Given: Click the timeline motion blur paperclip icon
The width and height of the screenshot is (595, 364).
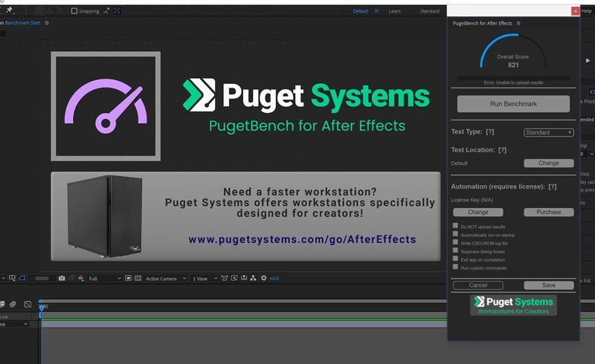Looking at the screenshot, I should 13,304.
